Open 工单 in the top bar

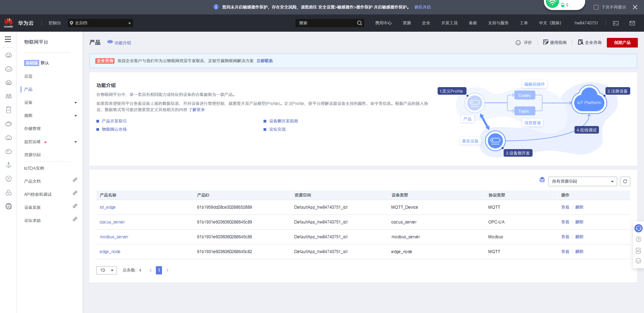point(524,23)
